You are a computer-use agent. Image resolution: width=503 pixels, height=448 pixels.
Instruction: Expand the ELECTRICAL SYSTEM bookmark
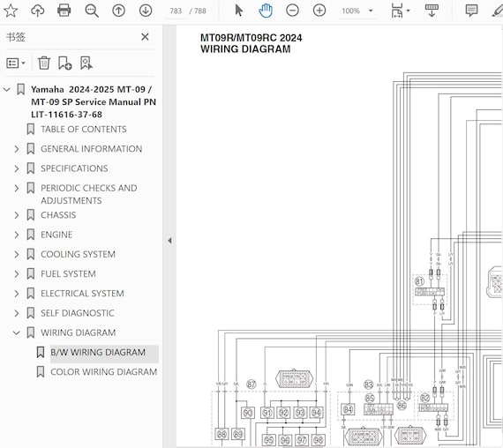click(x=17, y=294)
